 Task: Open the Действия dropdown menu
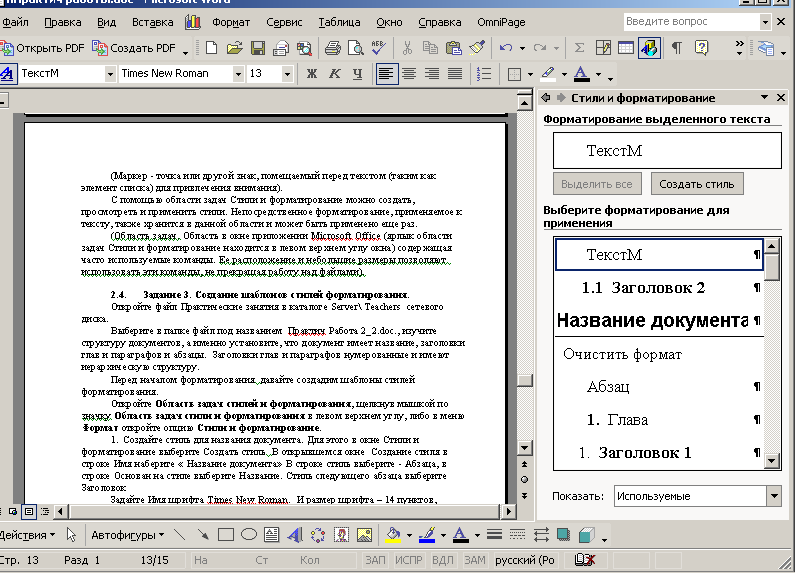coord(27,535)
